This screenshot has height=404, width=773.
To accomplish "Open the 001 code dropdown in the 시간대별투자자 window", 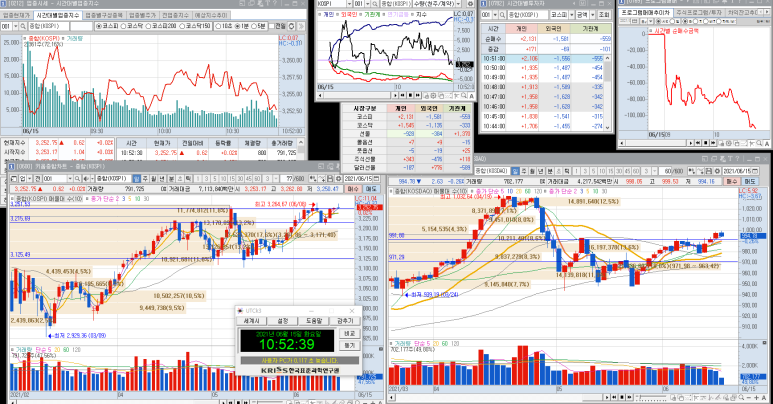I will pyautogui.click(x=495, y=15).
